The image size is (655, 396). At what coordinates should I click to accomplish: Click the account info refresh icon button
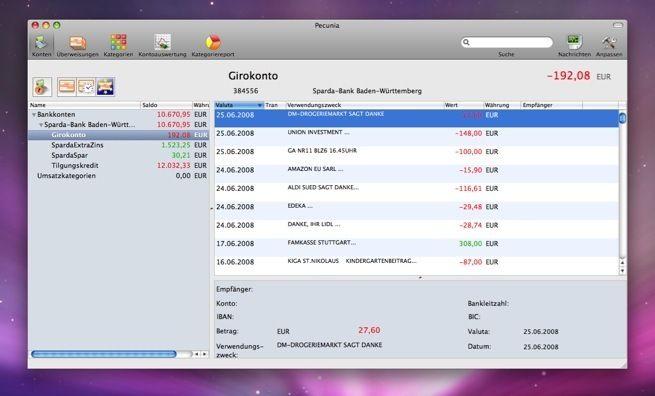click(42, 87)
